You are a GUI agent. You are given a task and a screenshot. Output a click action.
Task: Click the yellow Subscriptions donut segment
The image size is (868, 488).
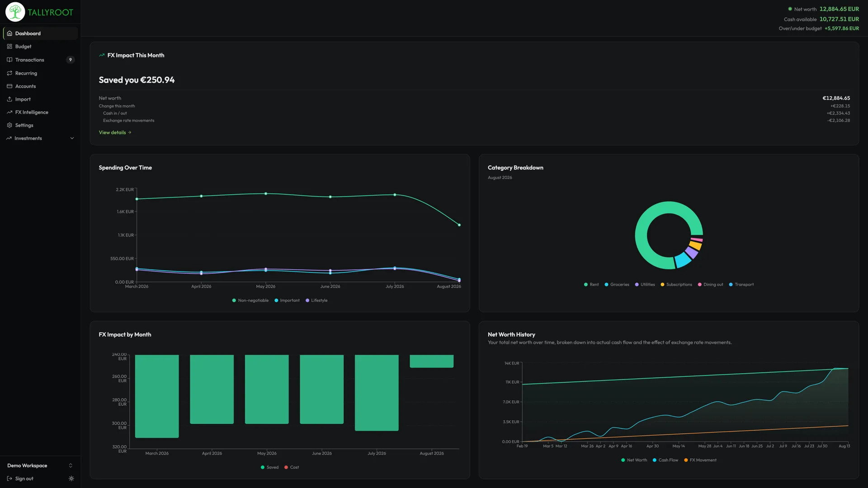tap(695, 246)
